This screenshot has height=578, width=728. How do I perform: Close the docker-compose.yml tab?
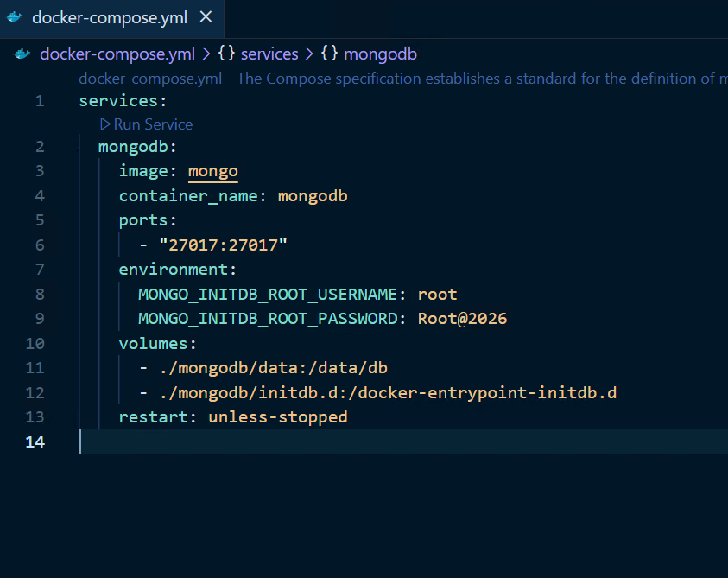[x=205, y=17]
